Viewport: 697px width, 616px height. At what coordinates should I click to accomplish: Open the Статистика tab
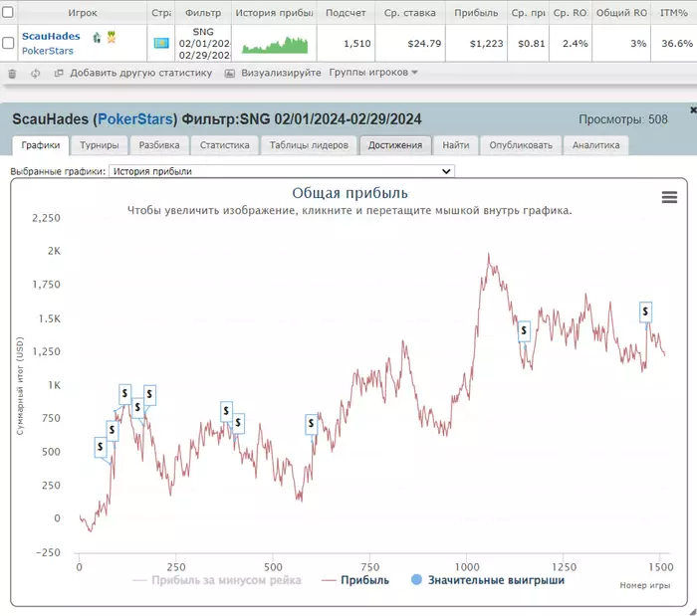point(224,145)
